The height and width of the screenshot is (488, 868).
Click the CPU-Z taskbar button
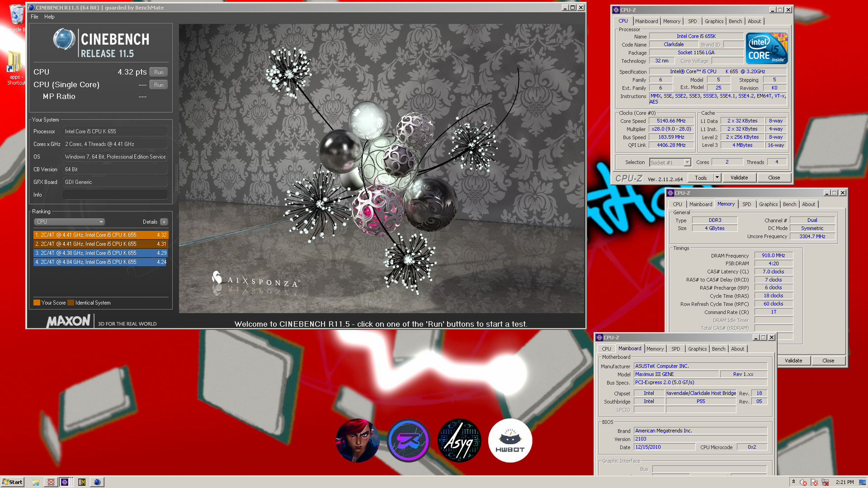point(65,482)
